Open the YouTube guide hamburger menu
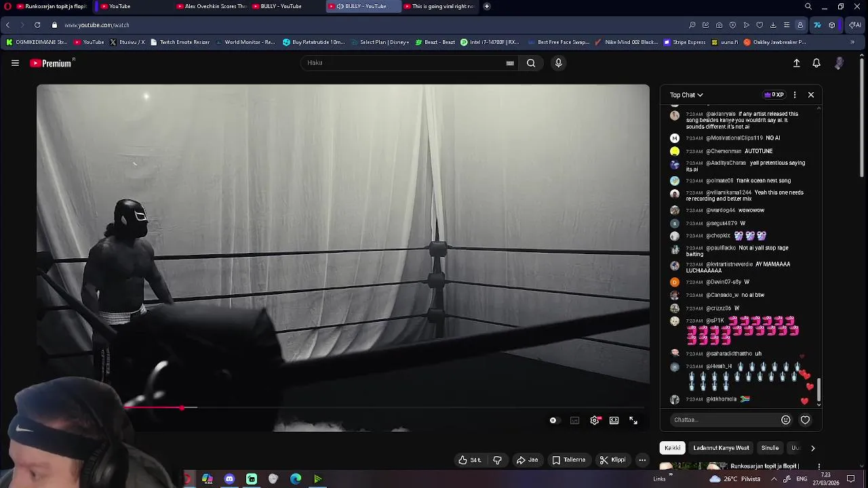The width and height of the screenshot is (868, 488). click(15, 63)
